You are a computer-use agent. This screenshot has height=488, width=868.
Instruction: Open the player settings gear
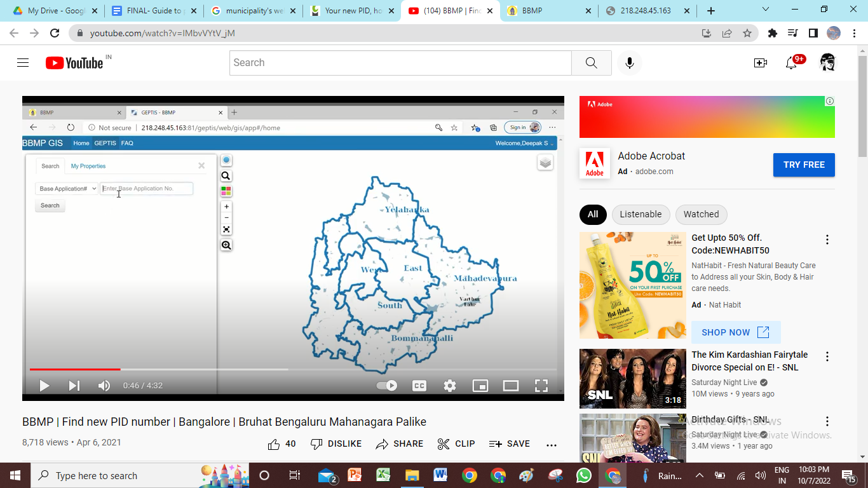(x=450, y=385)
